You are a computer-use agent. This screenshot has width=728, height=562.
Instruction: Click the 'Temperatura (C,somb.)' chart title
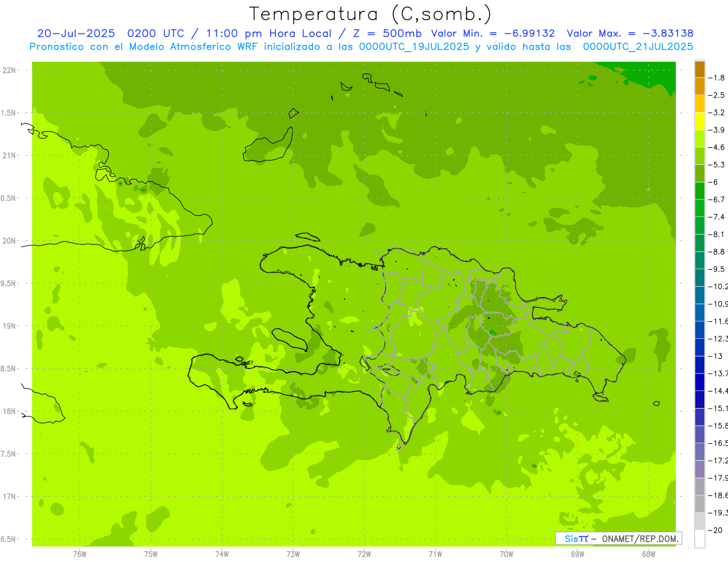coord(371,14)
